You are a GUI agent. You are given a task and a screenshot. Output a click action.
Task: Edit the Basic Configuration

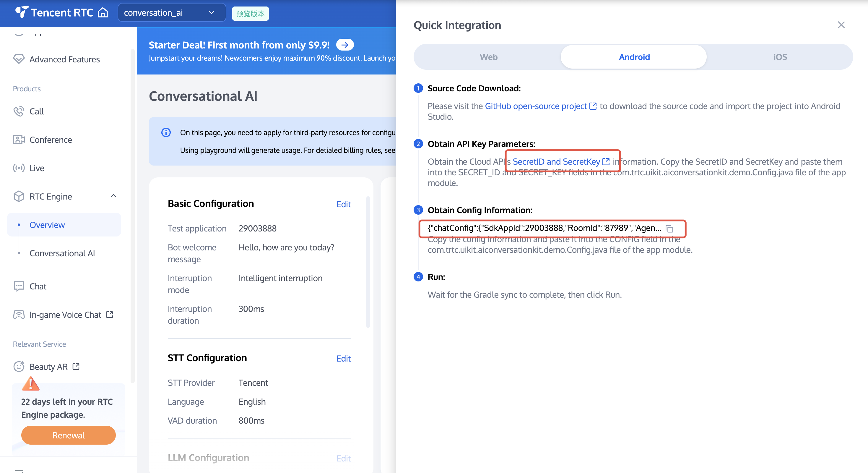(x=343, y=204)
